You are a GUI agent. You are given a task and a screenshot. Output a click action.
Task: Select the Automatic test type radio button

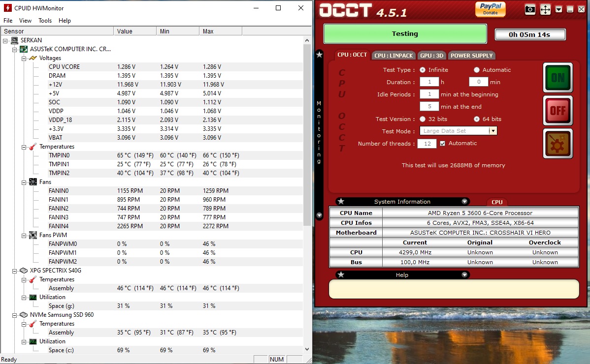click(477, 70)
